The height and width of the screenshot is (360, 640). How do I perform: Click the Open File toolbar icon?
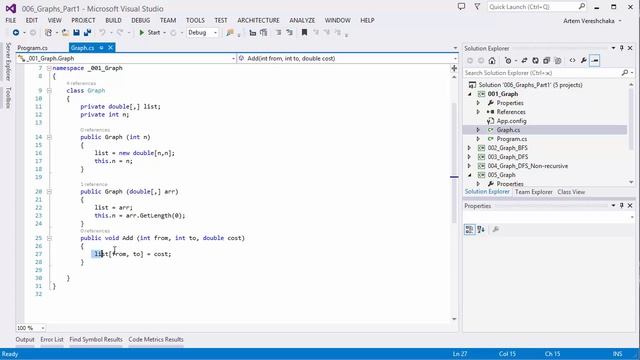[x=65, y=33]
